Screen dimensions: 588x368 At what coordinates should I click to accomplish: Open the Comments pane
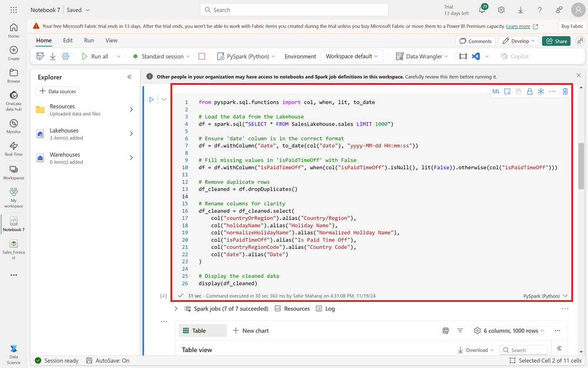pos(475,41)
